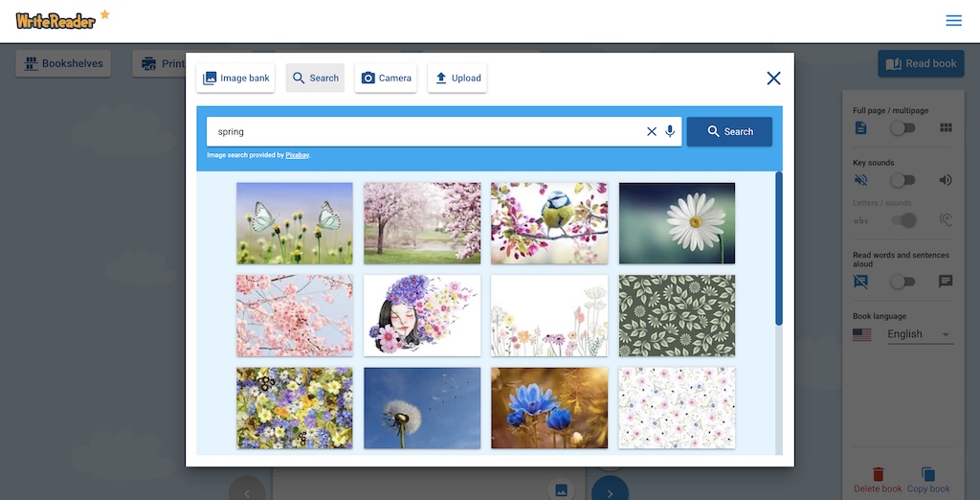Switch to the Camera tab
Image resolution: width=980 pixels, height=500 pixels.
tap(386, 79)
